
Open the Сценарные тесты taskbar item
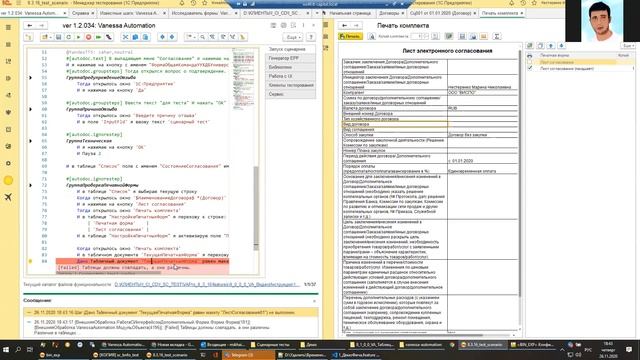272,345
